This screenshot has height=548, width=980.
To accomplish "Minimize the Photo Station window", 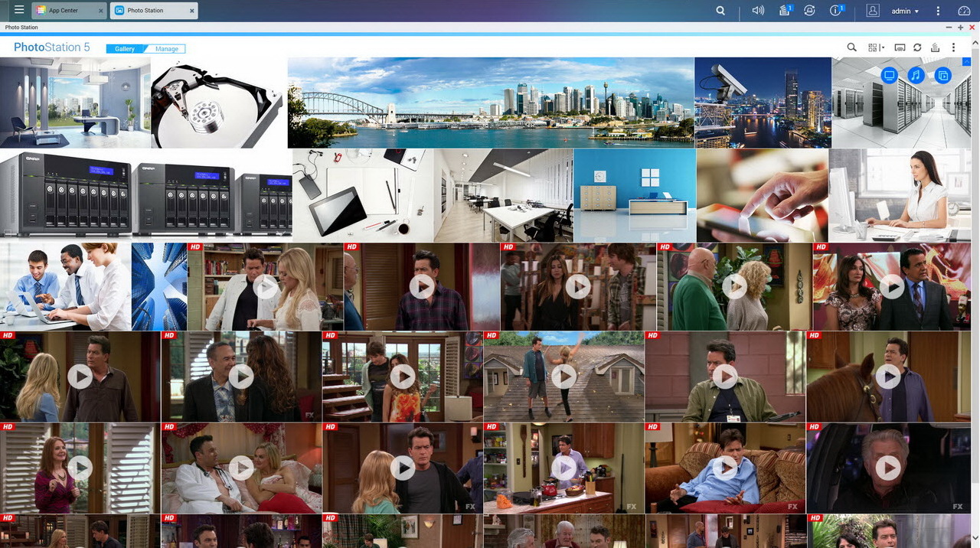I will 949,28.
